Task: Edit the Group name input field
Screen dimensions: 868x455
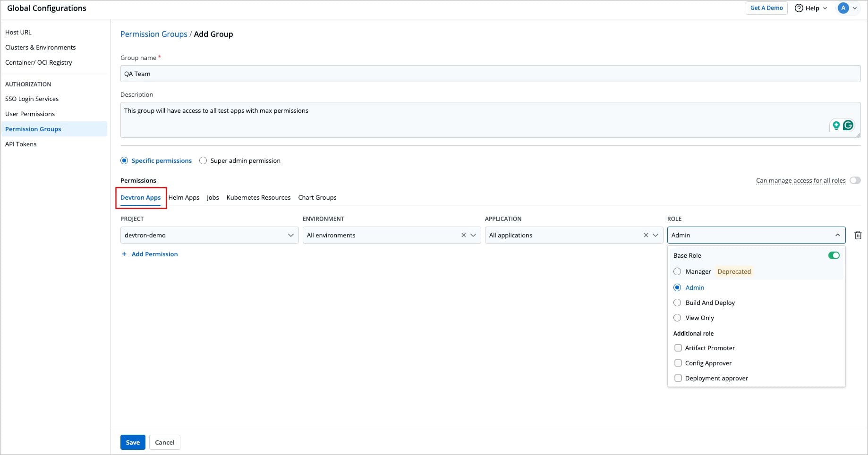Action: (490, 74)
